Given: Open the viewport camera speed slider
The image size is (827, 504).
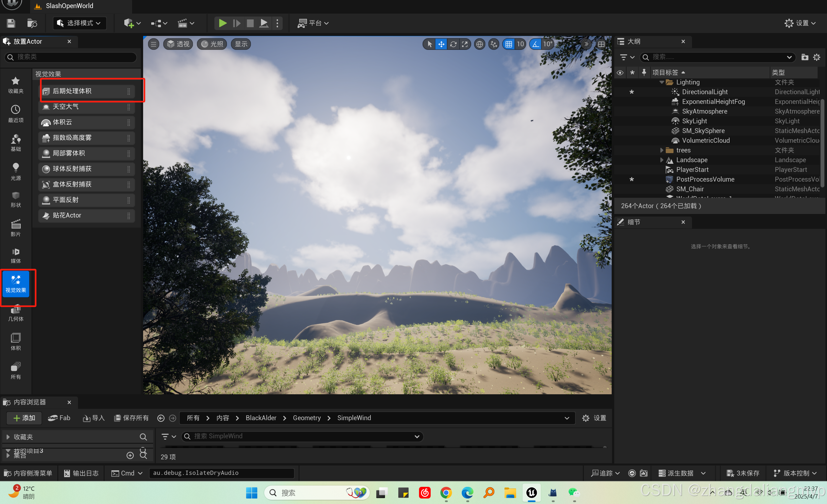Looking at the screenshot, I should click(586, 44).
